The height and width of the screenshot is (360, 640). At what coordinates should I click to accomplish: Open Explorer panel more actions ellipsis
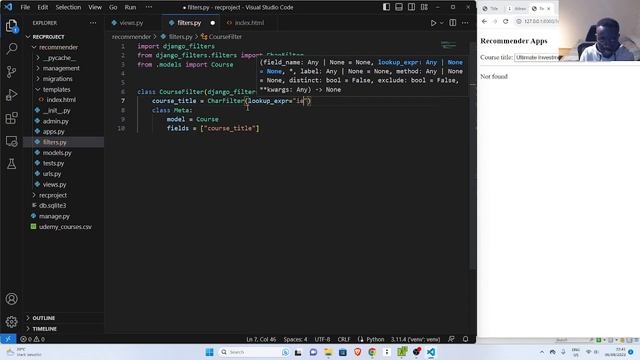[x=93, y=23]
